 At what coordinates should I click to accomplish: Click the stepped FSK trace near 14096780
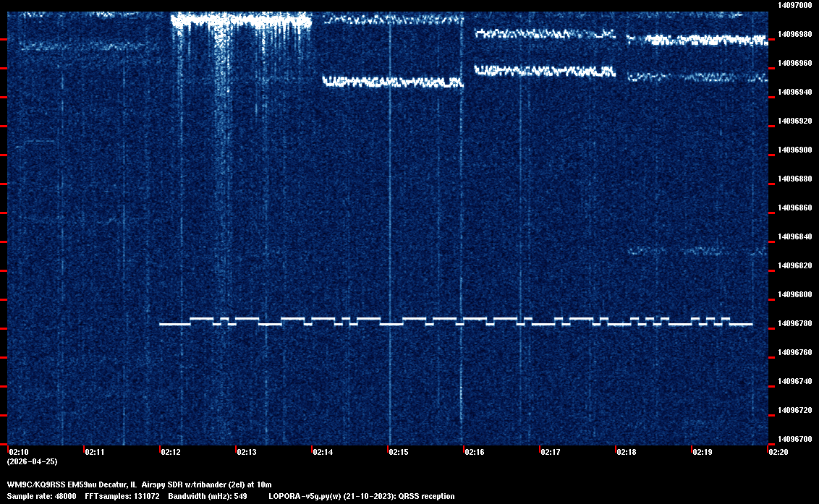click(456, 322)
